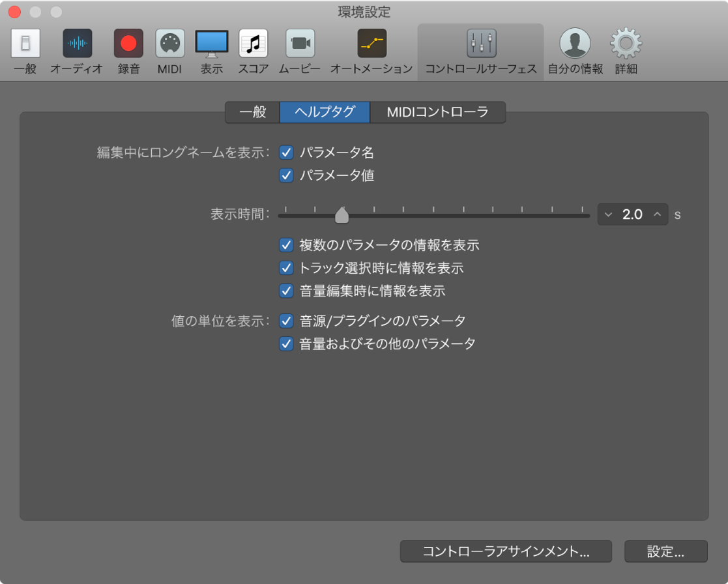Screen dimensions: 728x584
Task: Uncheck パラメータ値 display option
Action: point(286,175)
